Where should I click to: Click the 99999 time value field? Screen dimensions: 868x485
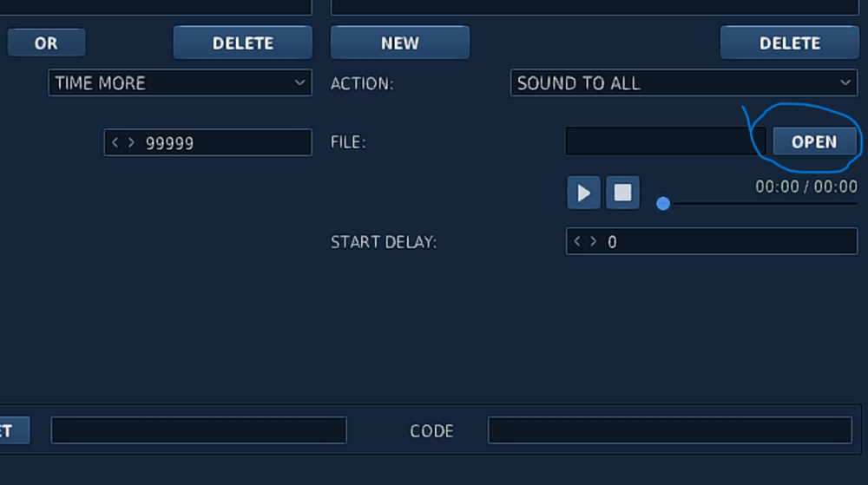point(226,142)
